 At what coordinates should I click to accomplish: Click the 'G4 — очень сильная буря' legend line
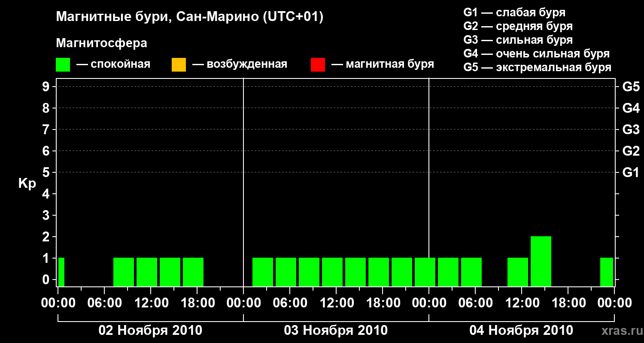coord(537,54)
